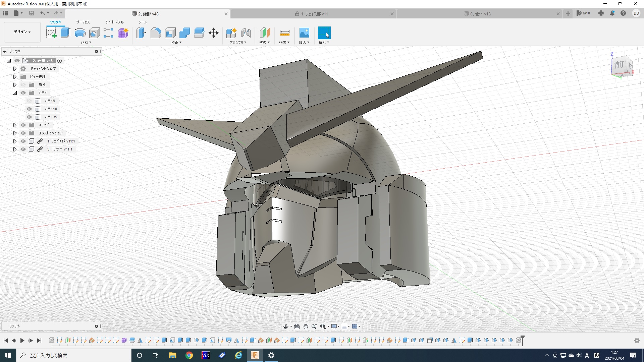Open the 作成 menu label
The image size is (644, 362).
(86, 43)
